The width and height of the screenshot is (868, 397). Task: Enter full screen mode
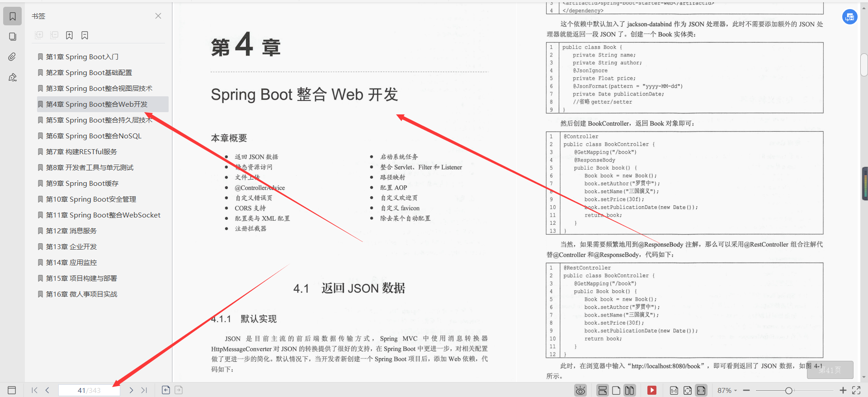(856, 390)
